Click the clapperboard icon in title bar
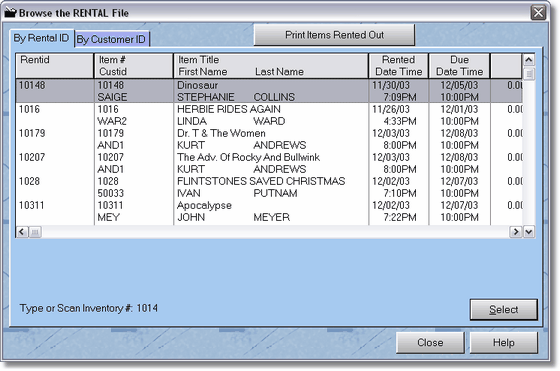Viewport: 560px width, 371px height. coord(11,12)
